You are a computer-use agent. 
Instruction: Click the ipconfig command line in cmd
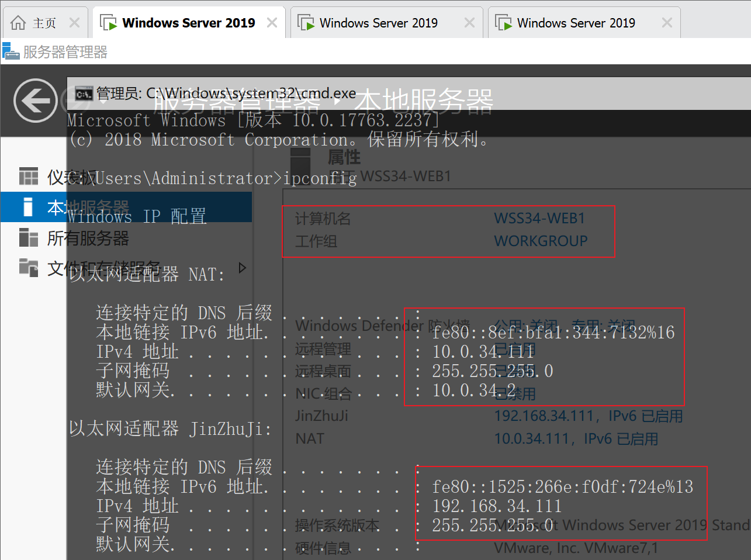click(212, 178)
